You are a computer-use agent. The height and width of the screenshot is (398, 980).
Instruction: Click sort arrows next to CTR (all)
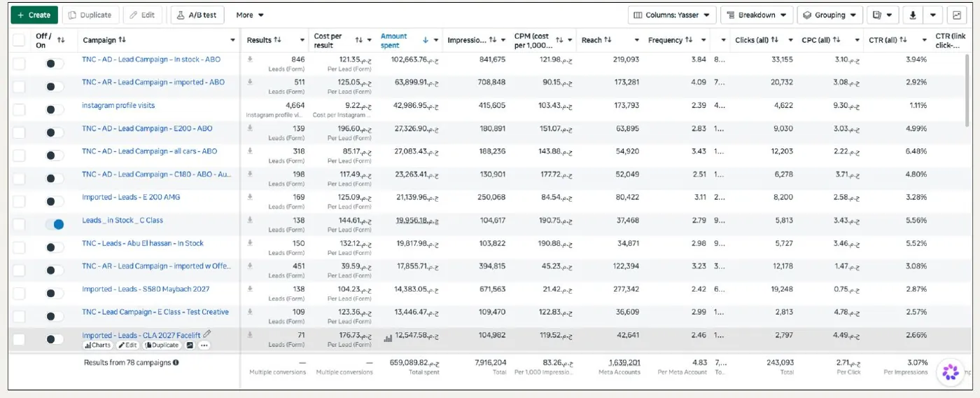pyautogui.click(x=903, y=40)
